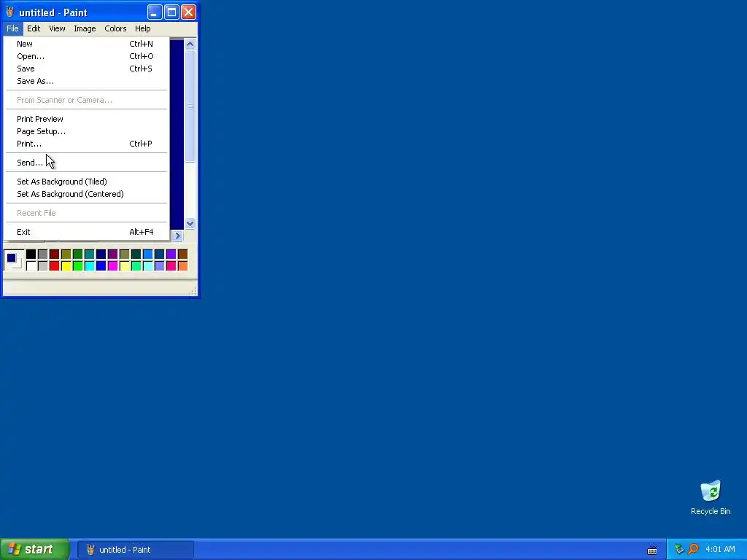Choose the purple swatch in top row
747x560 pixels.
(113, 254)
